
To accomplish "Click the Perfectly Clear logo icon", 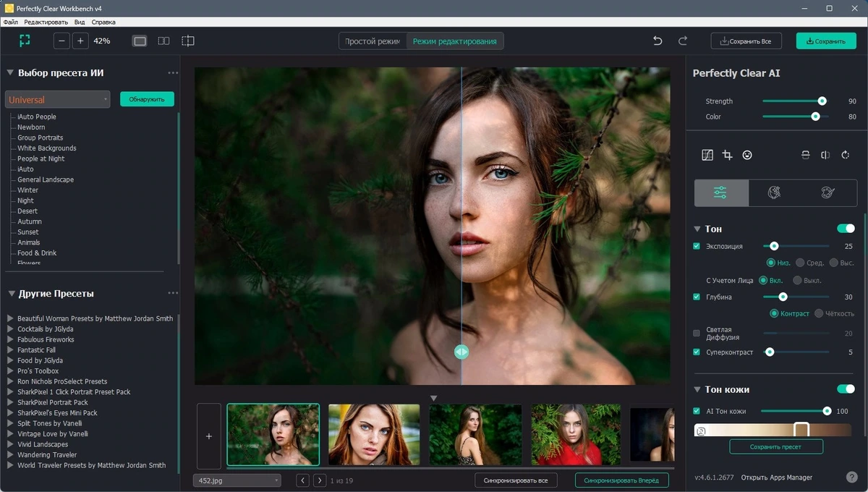I will point(25,41).
